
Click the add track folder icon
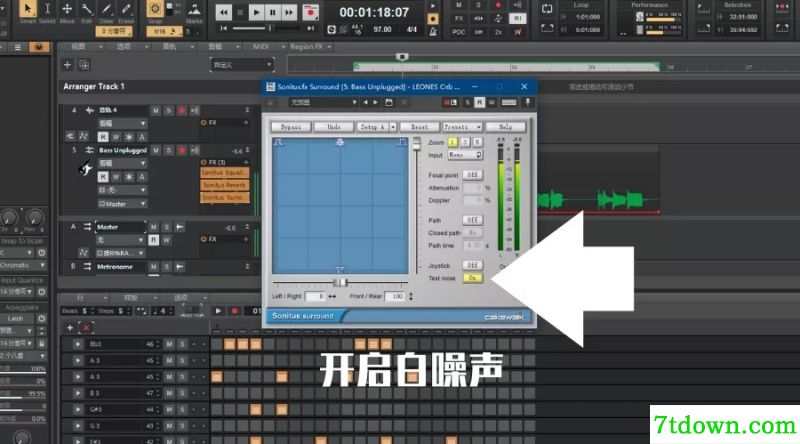click(84, 65)
